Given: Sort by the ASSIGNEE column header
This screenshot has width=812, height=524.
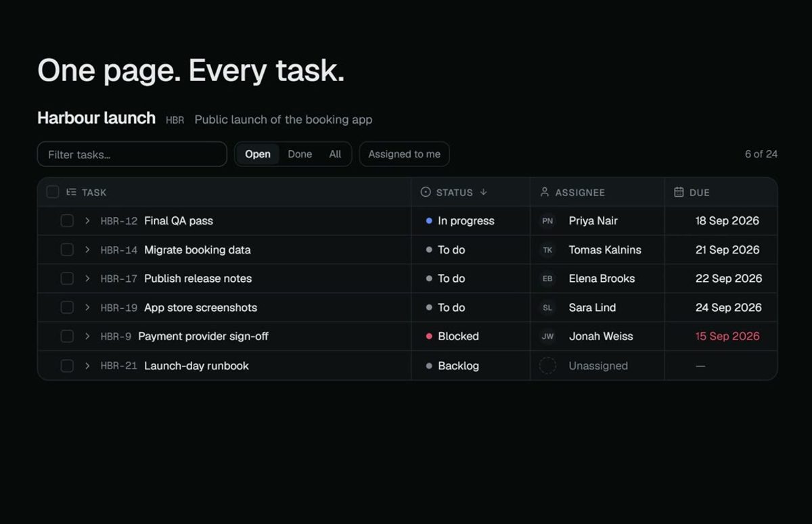Looking at the screenshot, I should 580,193.
